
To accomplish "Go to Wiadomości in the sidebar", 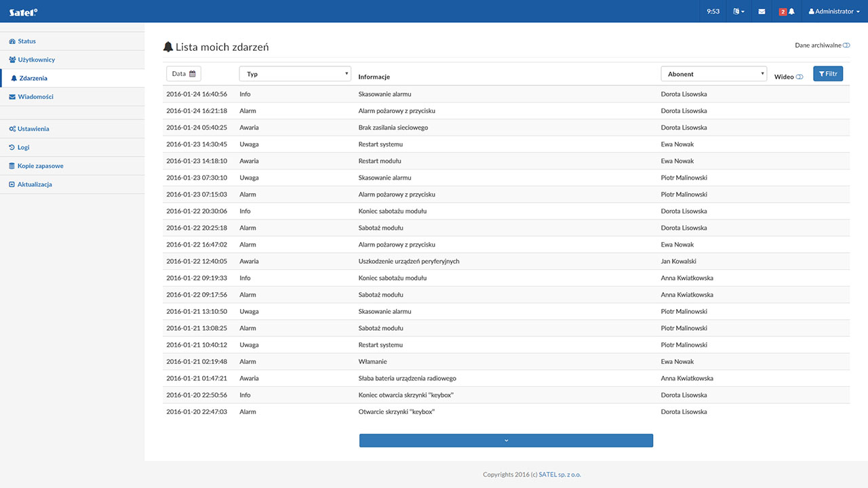I will click(x=35, y=97).
